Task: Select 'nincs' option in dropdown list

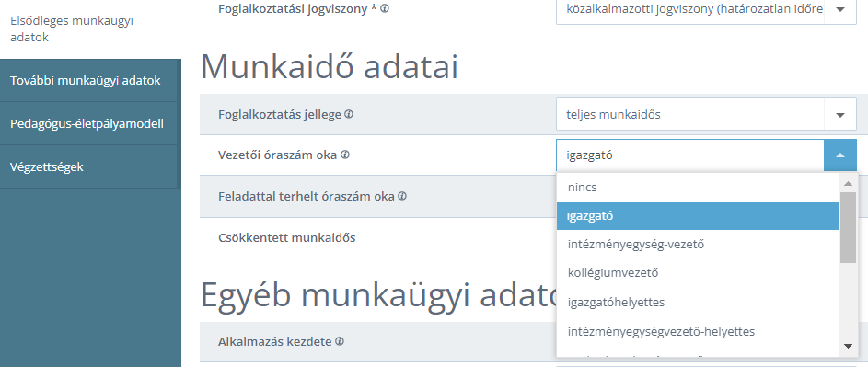Action: click(698, 187)
